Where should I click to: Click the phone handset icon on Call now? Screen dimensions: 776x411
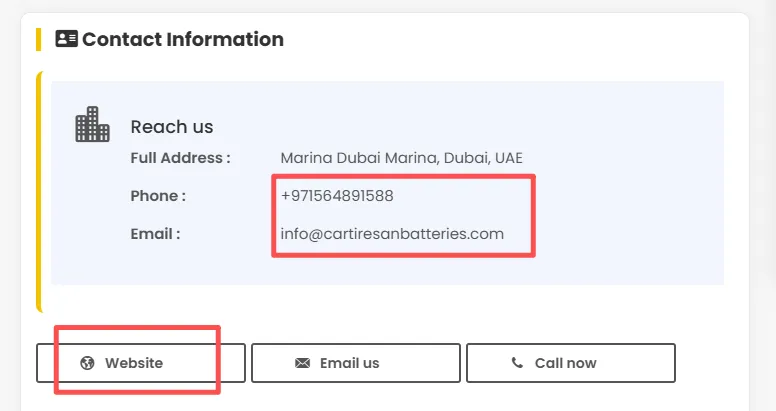(517, 363)
